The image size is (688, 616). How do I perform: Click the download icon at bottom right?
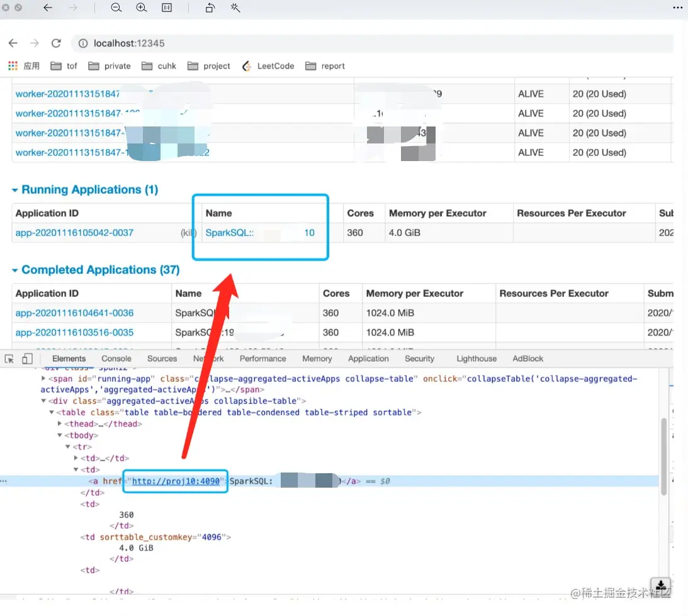pos(661,585)
